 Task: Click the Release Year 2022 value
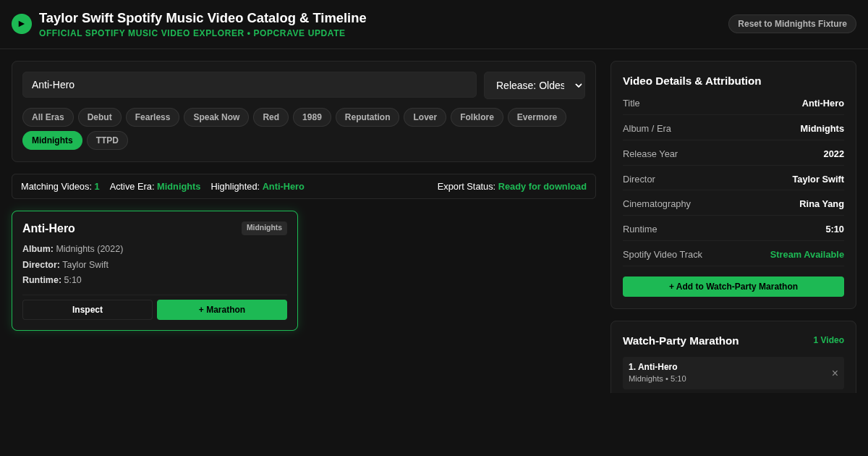tap(833, 154)
